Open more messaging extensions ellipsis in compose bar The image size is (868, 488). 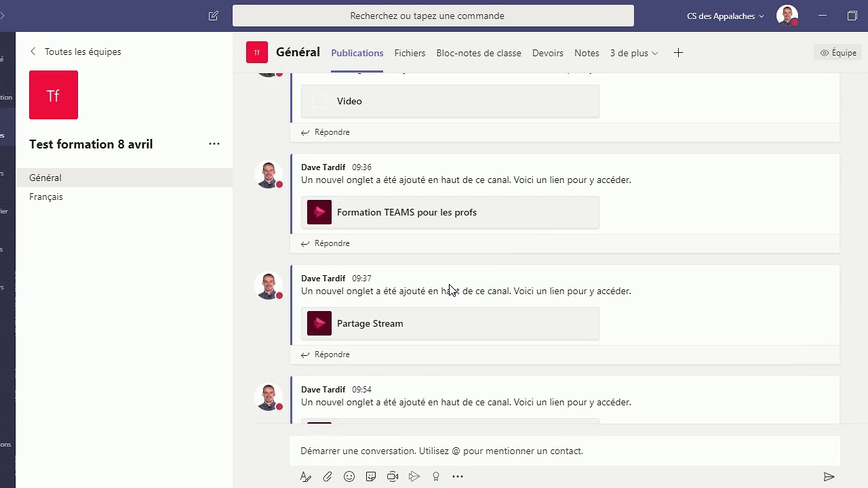tap(458, 476)
